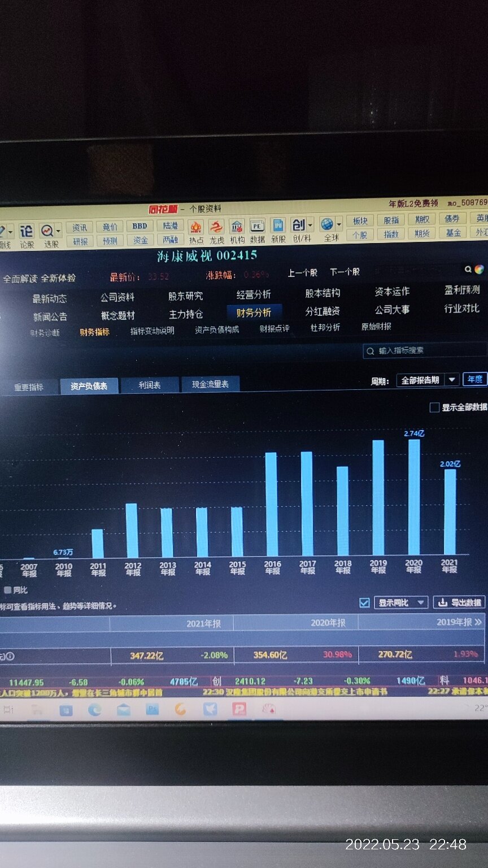This screenshot has width=488, height=868.
Task: Open Photoshop from the taskbar
Action: (152, 709)
